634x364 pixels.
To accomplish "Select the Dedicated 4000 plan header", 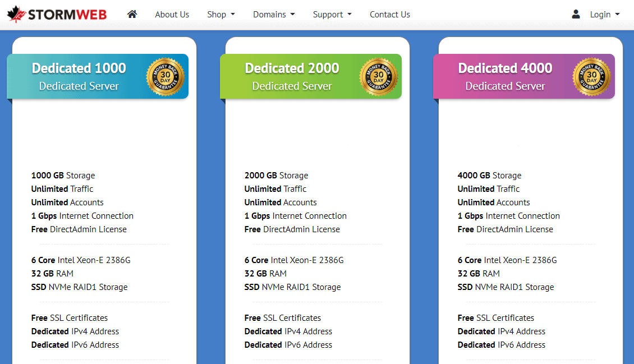I will pyautogui.click(x=523, y=76).
